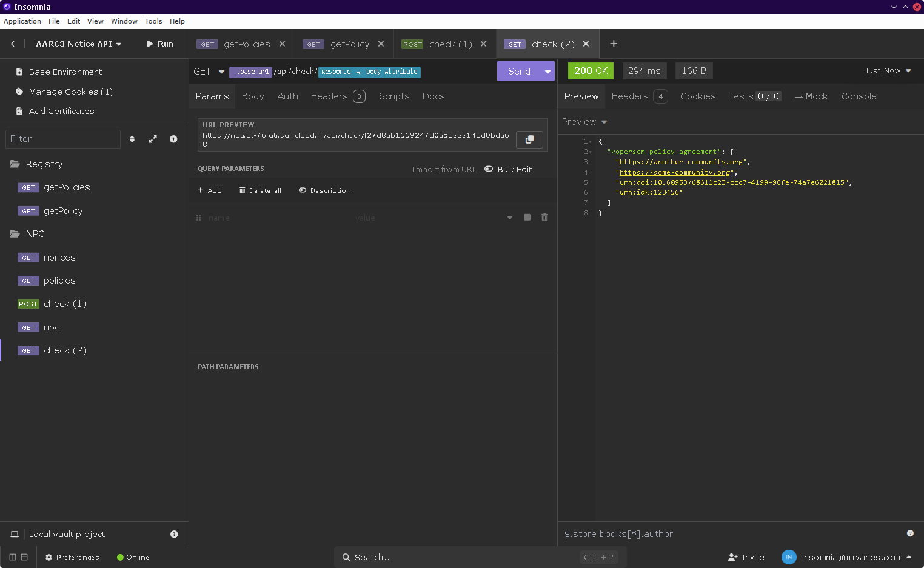
Task: Delete the empty query parameter row
Action: (x=544, y=218)
